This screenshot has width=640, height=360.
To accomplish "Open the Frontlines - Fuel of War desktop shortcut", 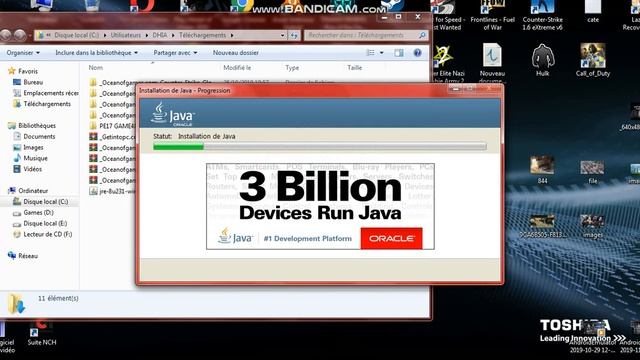I will click(492, 16).
